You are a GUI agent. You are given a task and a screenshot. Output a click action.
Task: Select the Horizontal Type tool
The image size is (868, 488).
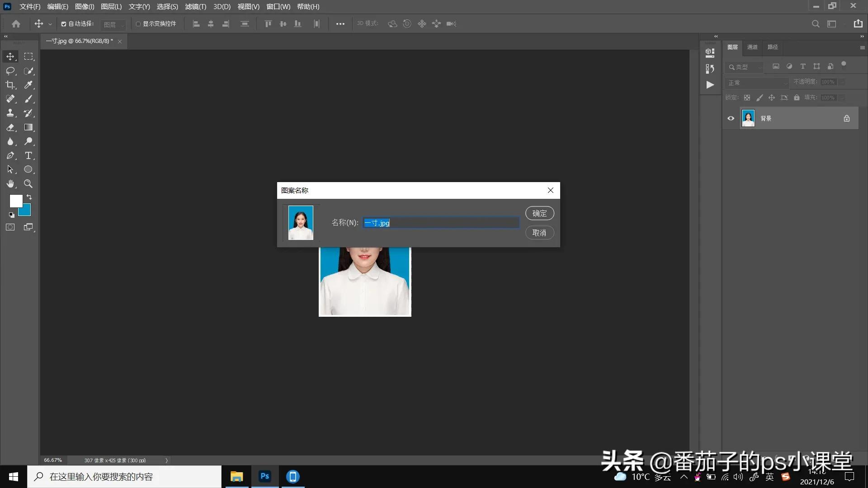tap(28, 155)
